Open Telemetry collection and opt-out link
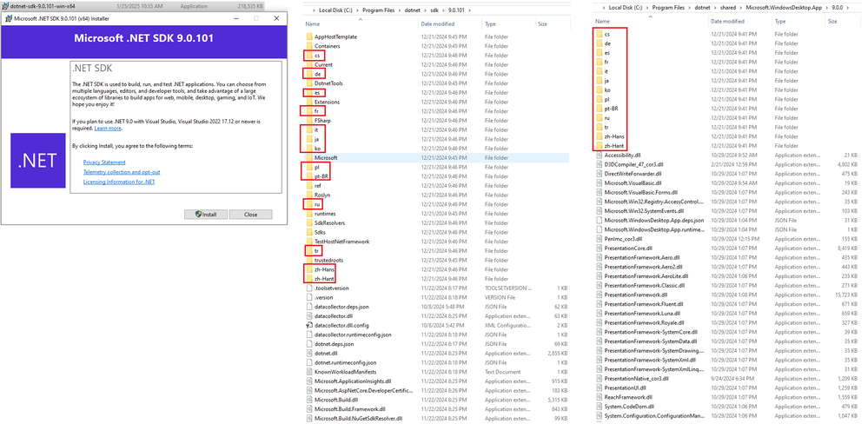Viewport: 868px width, 424px height. click(122, 172)
